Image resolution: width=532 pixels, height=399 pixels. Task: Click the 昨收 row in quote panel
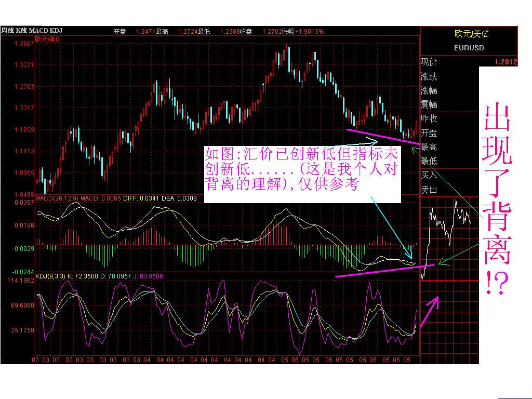pos(429,118)
